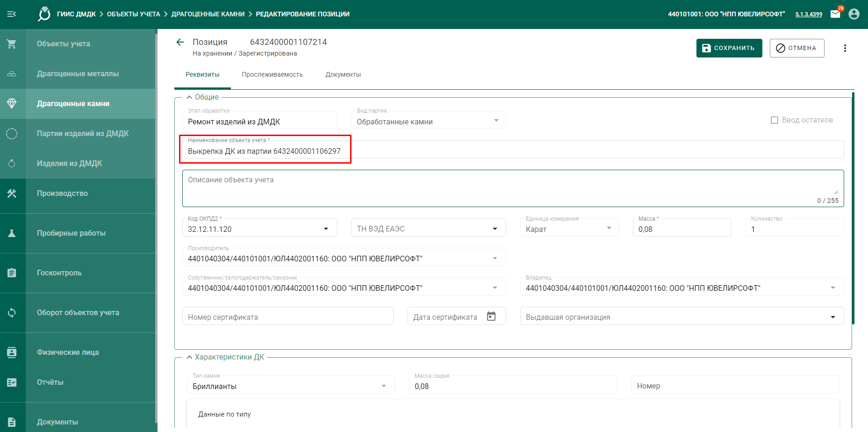Go to ДРАГОЦЕННЫЕ КАМНИ breadcrumb
This screenshot has height=432, width=868.
point(208,14)
